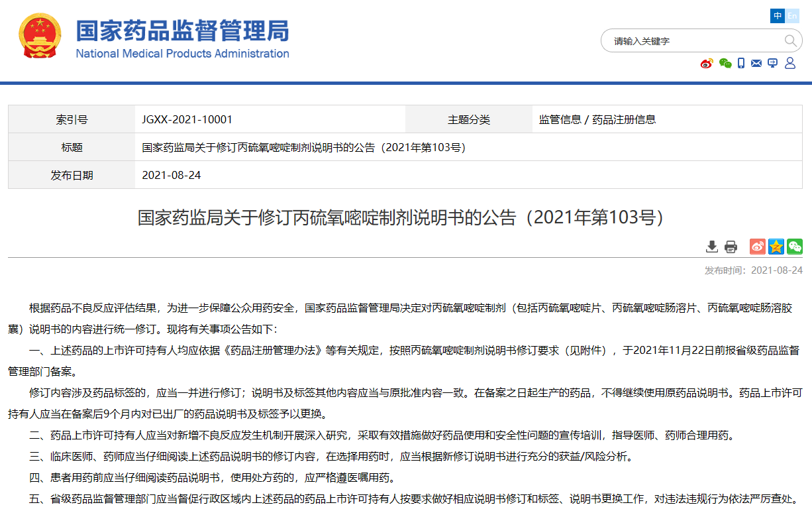This screenshot has height=511, width=812.
Task: Click the main announcement headline text
Action: (x=400, y=217)
